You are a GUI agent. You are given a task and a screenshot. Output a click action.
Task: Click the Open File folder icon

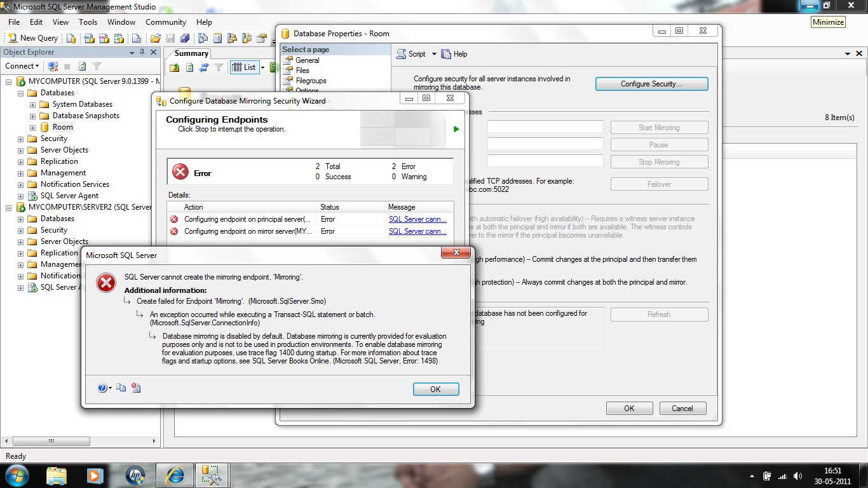[155, 37]
